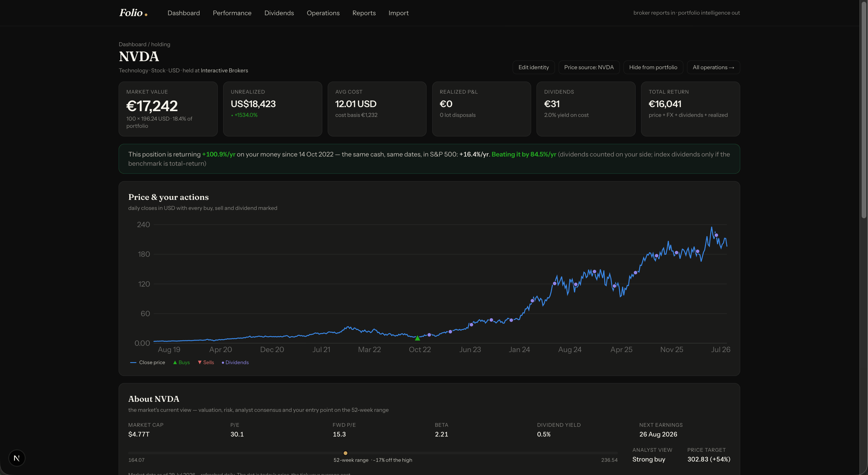
Task: Click the Dividends €31 value
Action: [x=551, y=104]
